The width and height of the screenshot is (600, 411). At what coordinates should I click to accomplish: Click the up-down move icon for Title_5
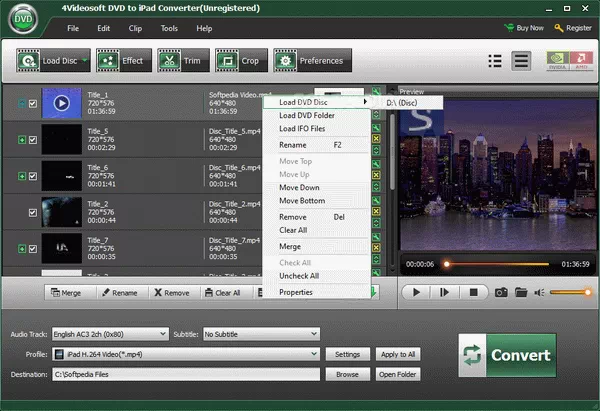tap(376, 150)
